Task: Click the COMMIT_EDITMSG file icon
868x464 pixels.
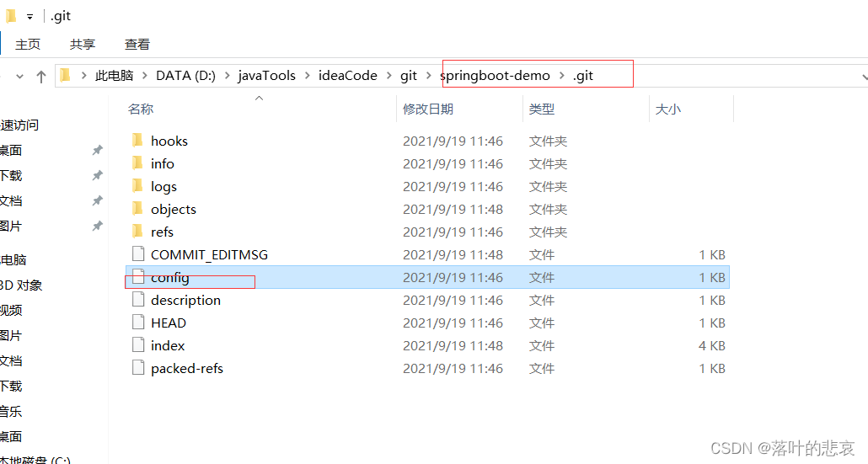Action: 138,253
